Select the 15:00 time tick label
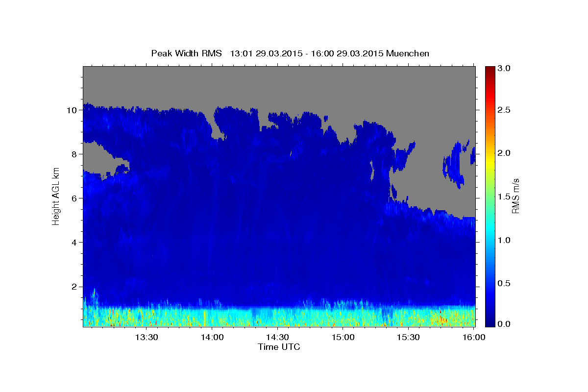The width and height of the screenshot is (588, 392). click(x=343, y=338)
